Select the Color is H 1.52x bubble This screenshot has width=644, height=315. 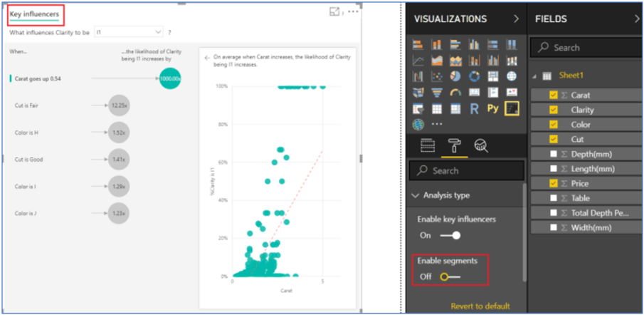[119, 133]
